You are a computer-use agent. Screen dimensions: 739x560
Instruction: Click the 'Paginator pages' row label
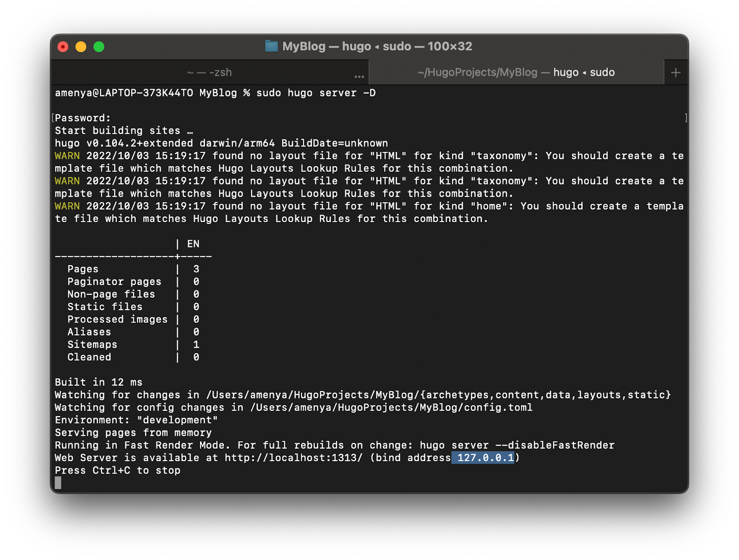pyautogui.click(x=114, y=282)
